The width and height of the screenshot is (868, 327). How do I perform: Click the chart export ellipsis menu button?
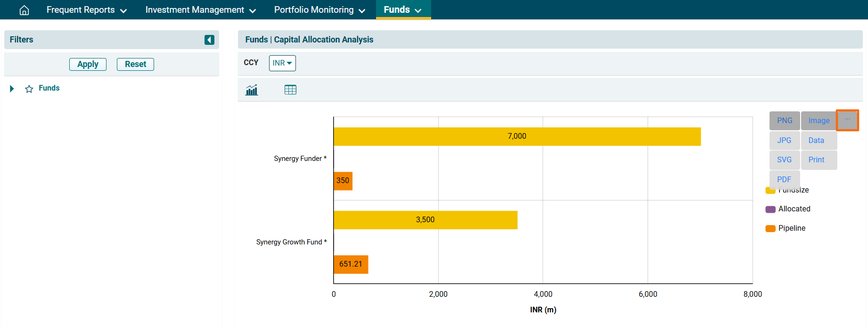pos(847,120)
